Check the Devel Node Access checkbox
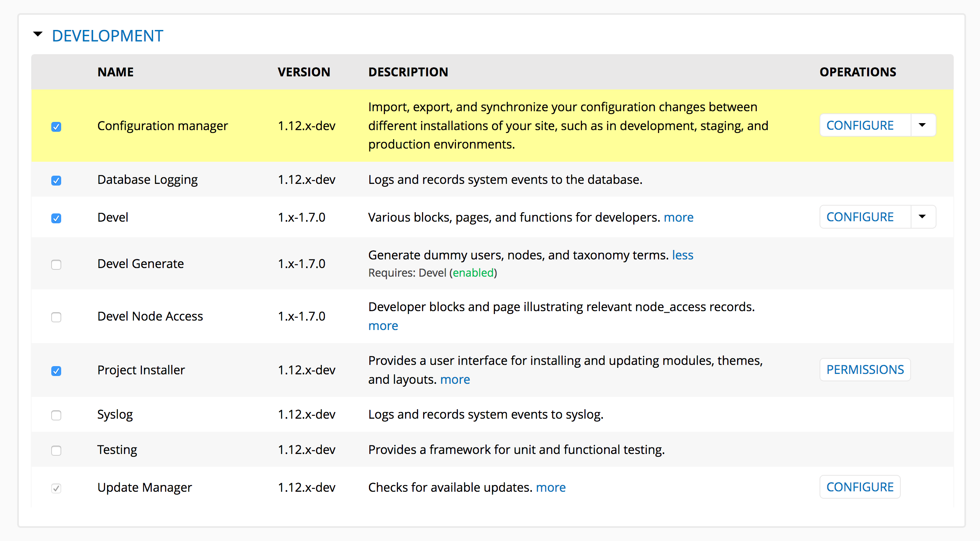Screen dimensions: 980x541 56,317
